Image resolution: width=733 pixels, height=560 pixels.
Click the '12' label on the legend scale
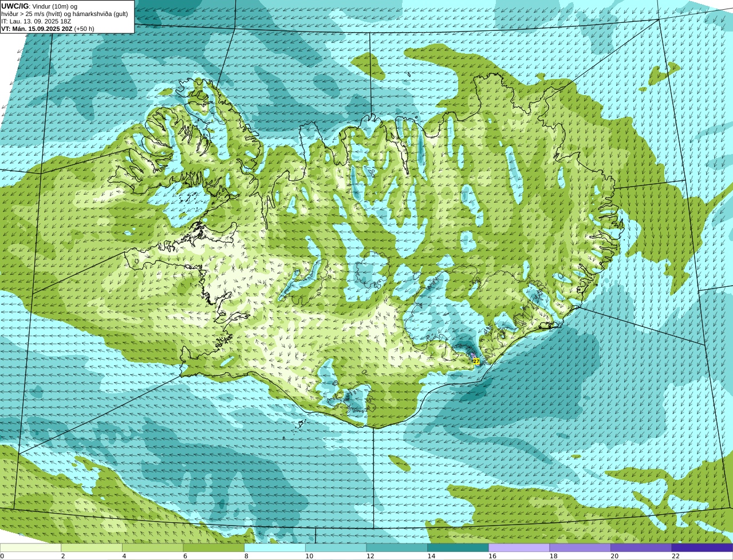[x=370, y=556]
